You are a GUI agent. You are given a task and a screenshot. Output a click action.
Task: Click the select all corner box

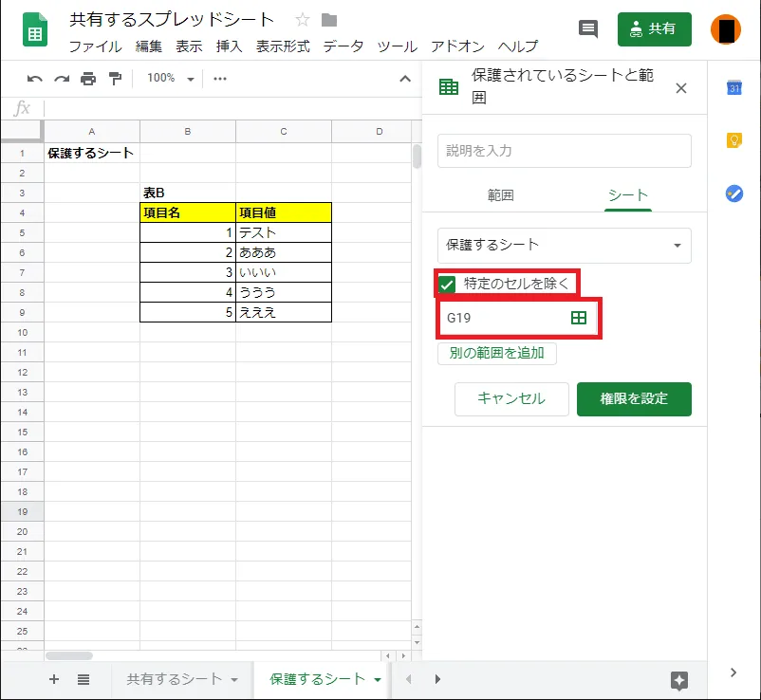point(22,131)
